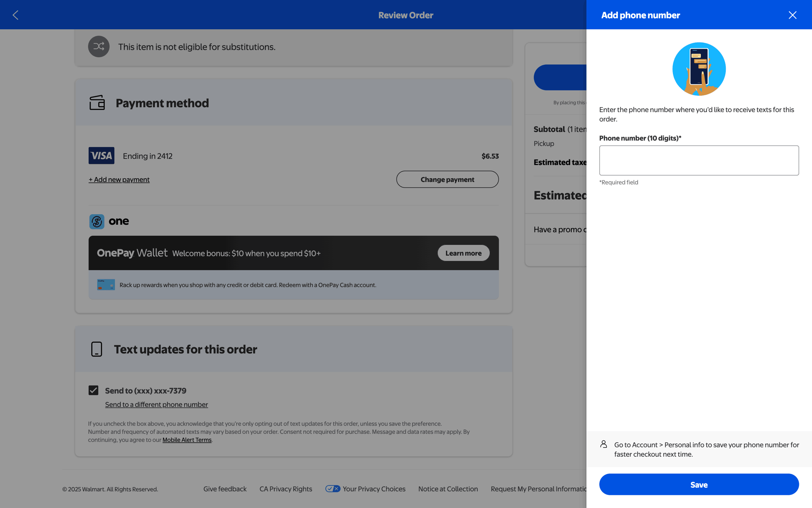The height and width of the screenshot is (508, 812).
Task: Click the + Add new payment link
Action: pyautogui.click(x=119, y=179)
